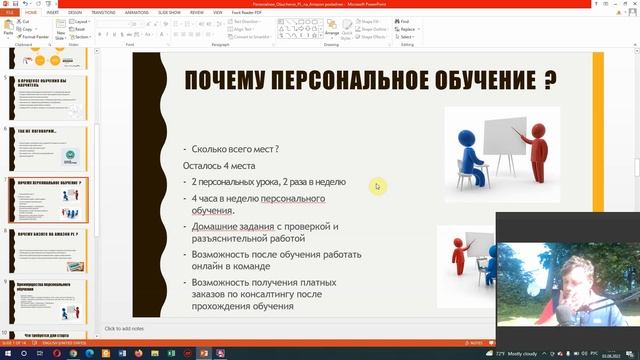This screenshot has height=360, width=640.
Task: Click the Cortana search circle in taskbar
Action: (24, 353)
